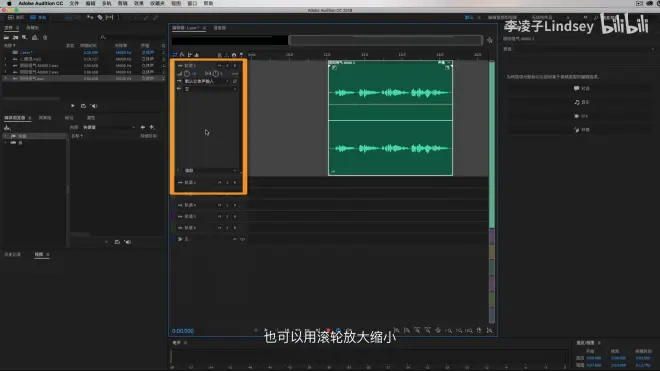Image resolution: width=660 pixels, height=371 pixels.
Task: Play selected file in Files panel
Action: coord(72,106)
